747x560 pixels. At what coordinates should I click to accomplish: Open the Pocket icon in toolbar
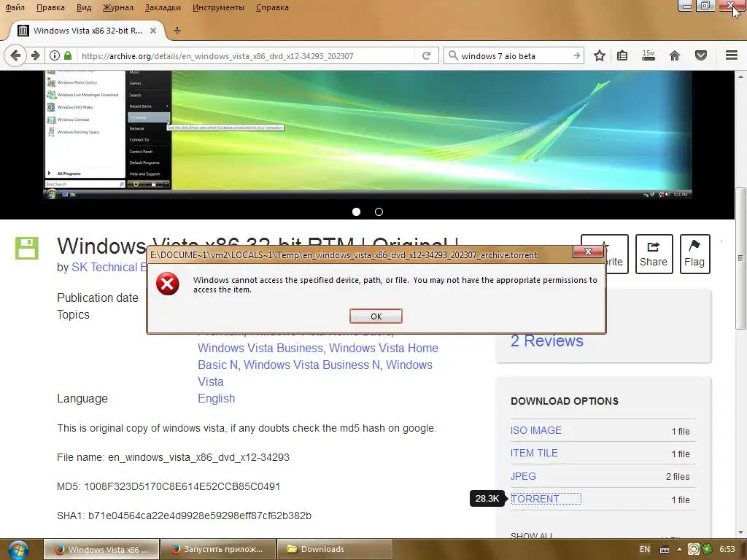701,55
